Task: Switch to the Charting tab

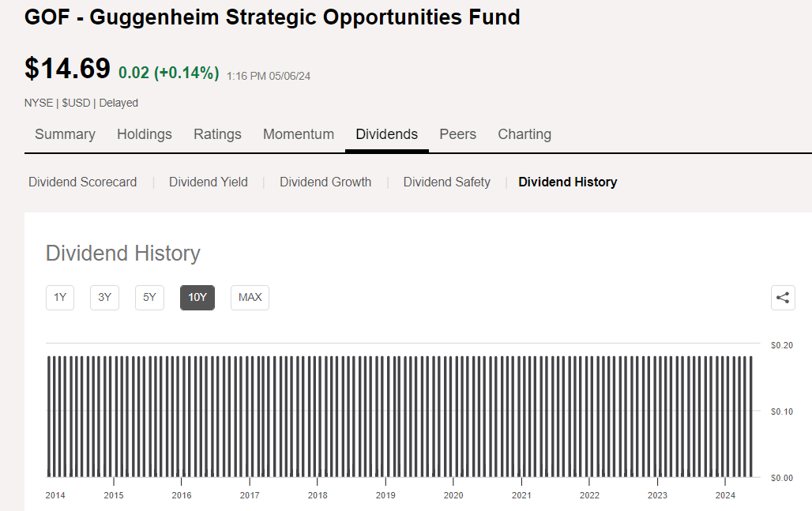Action: click(x=524, y=134)
